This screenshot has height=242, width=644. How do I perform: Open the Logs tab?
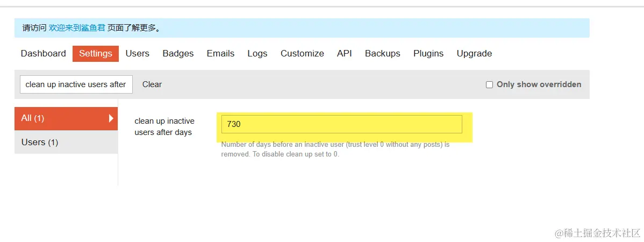[257, 53]
